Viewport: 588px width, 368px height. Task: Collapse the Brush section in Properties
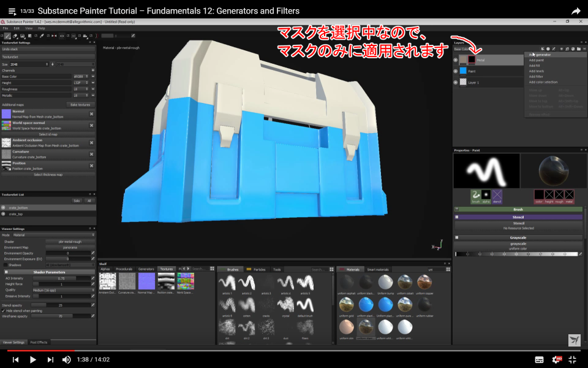[x=457, y=209]
